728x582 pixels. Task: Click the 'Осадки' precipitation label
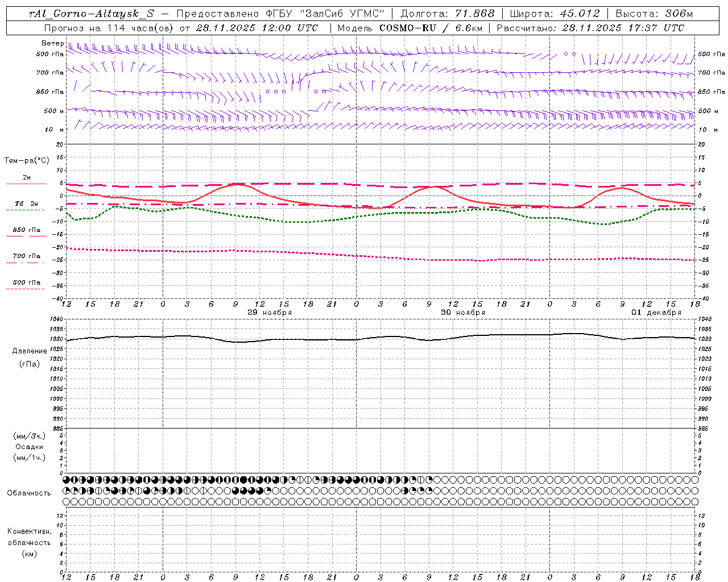pos(29,447)
